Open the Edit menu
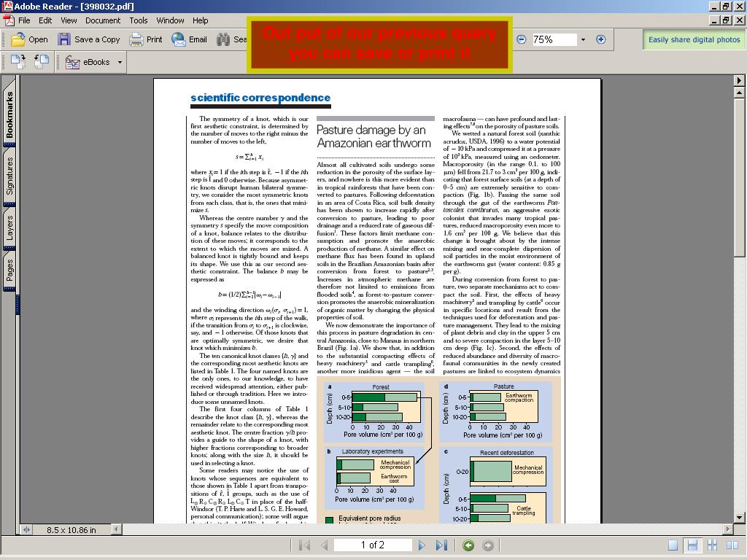Viewport: 747px width, 560px height. (45, 20)
